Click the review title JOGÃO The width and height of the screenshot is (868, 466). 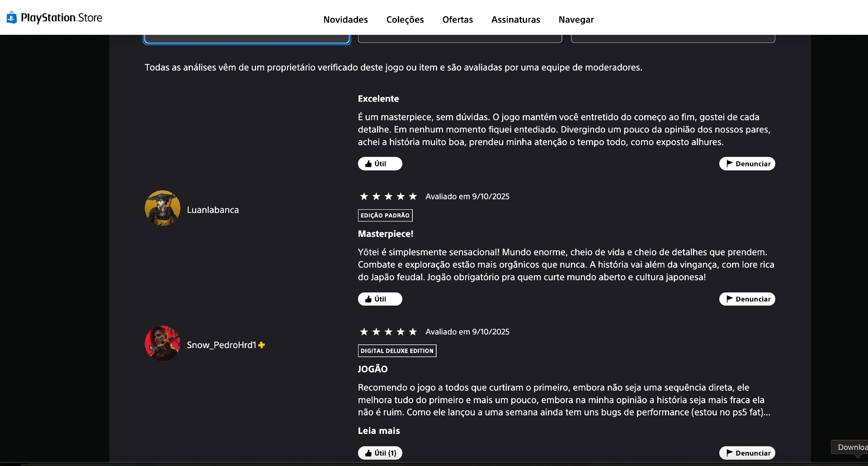coord(373,369)
